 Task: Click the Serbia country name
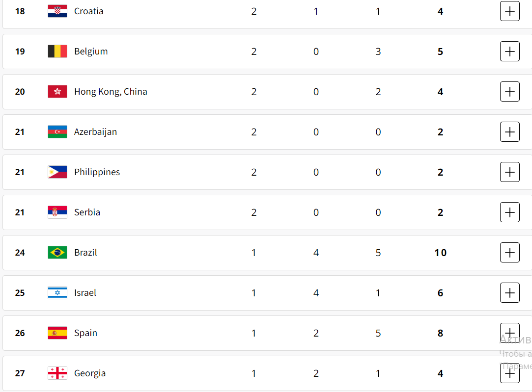pyautogui.click(x=87, y=212)
